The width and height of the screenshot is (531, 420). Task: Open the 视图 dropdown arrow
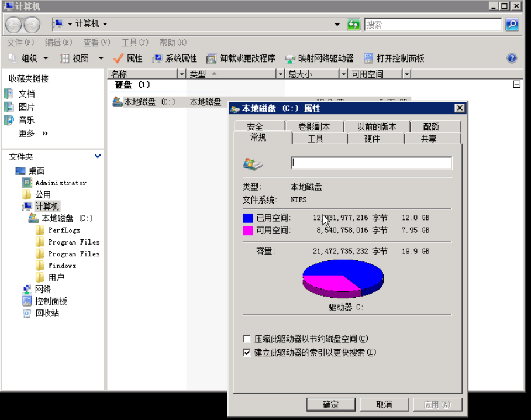tap(101, 58)
